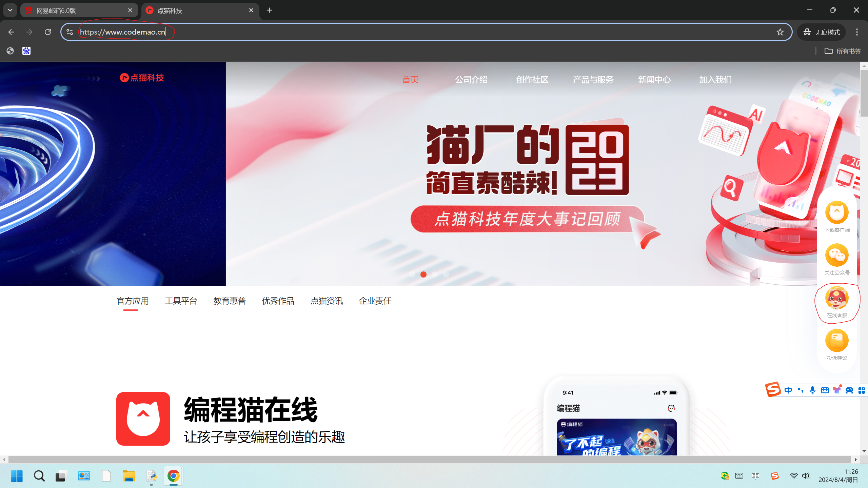Open Windows taskbar search
This screenshot has width=868, height=488.
click(39, 476)
